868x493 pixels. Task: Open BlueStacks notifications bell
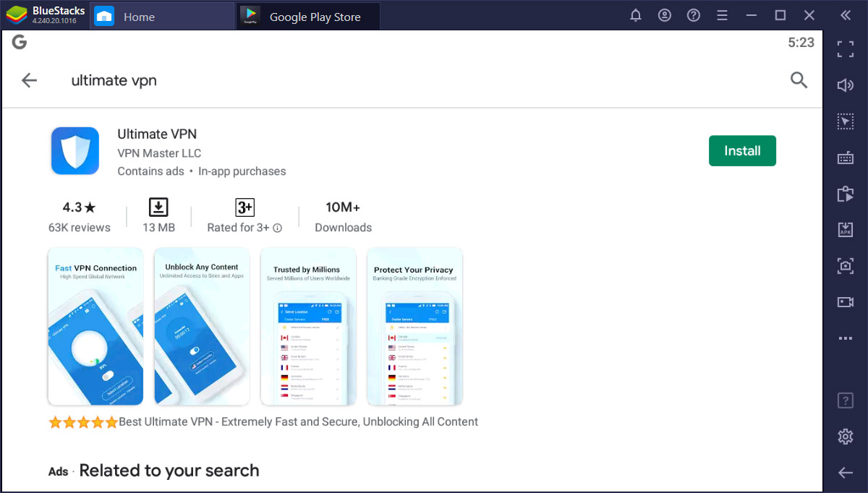pos(636,16)
